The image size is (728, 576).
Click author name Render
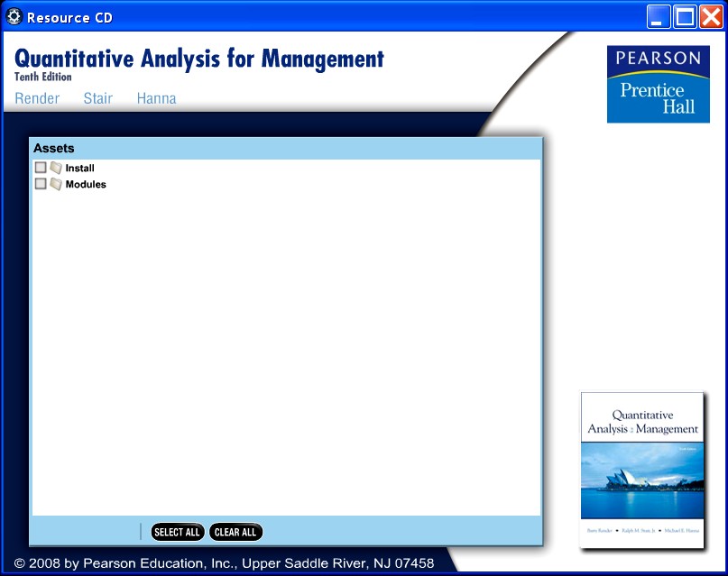click(37, 98)
